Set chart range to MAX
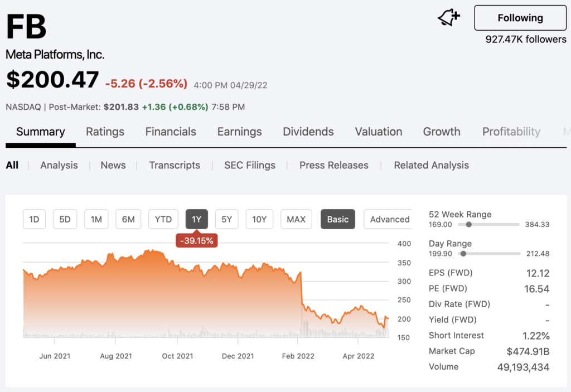 click(296, 219)
